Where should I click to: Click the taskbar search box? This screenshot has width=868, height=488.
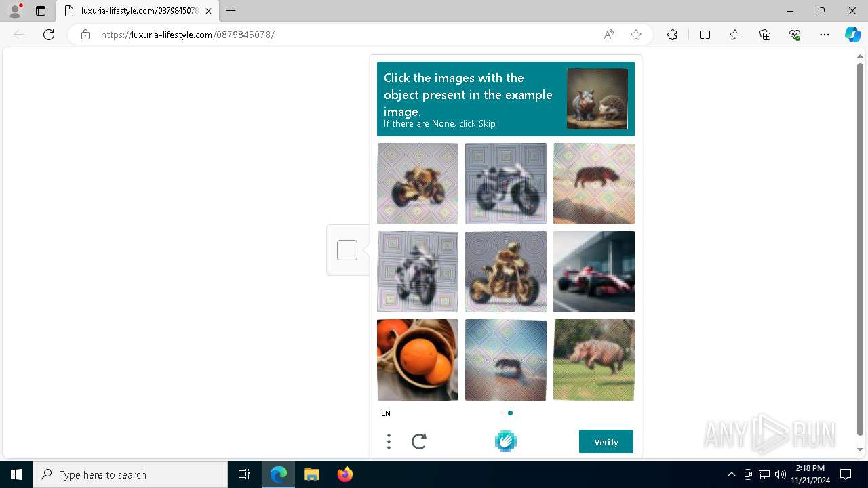130,474
